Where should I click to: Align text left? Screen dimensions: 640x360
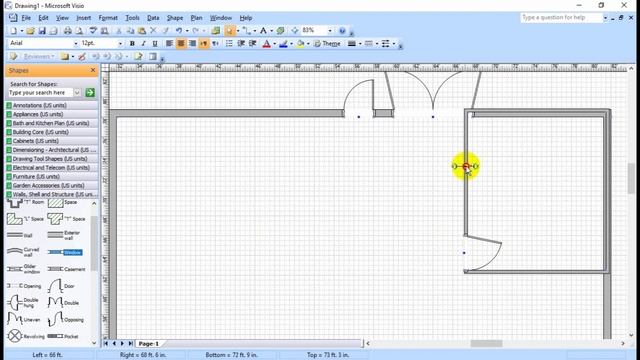pyautogui.click(x=169, y=43)
